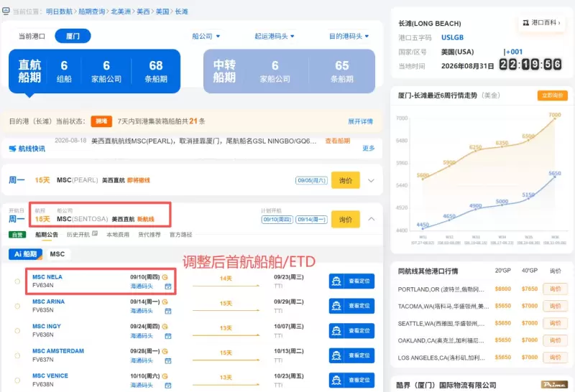Click the clock icon beside MSC VENICE 10/10
This screenshot has height=392, width=575.
[165, 376]
